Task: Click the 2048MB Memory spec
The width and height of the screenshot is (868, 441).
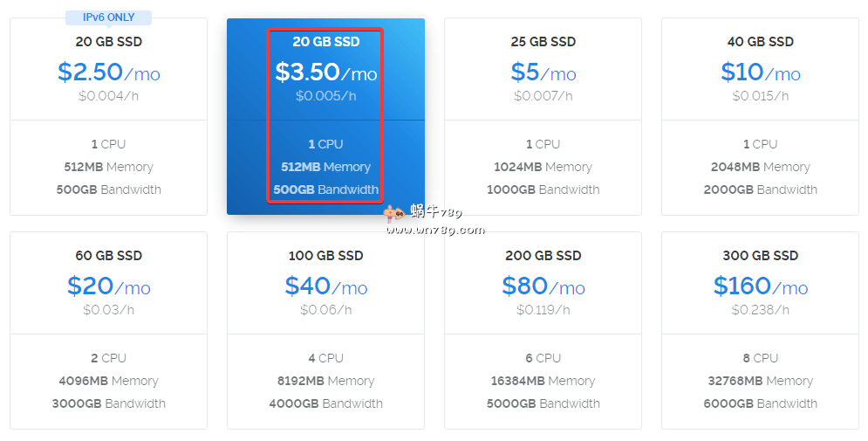Action: pyautogui.click(x=760, y=167)
